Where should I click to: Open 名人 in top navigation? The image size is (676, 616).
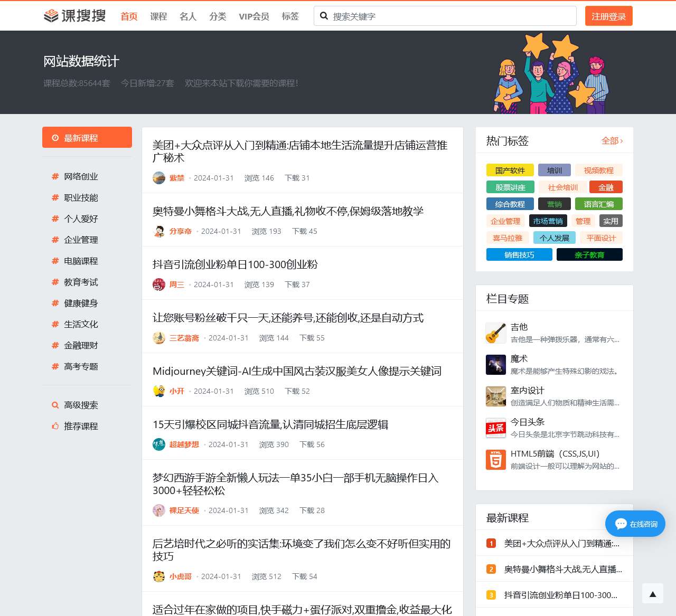[188, 16]
